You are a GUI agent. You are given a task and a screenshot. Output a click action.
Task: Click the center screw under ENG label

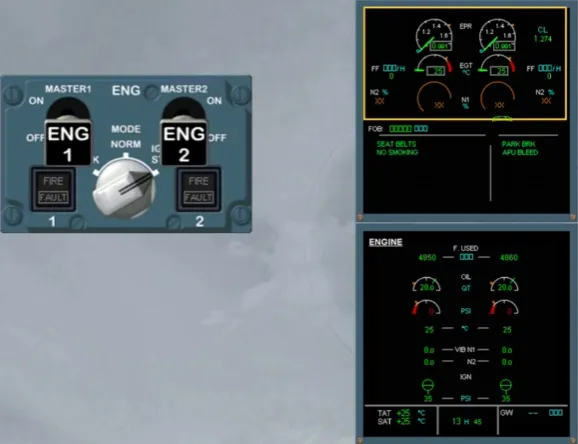click(151, 92)
